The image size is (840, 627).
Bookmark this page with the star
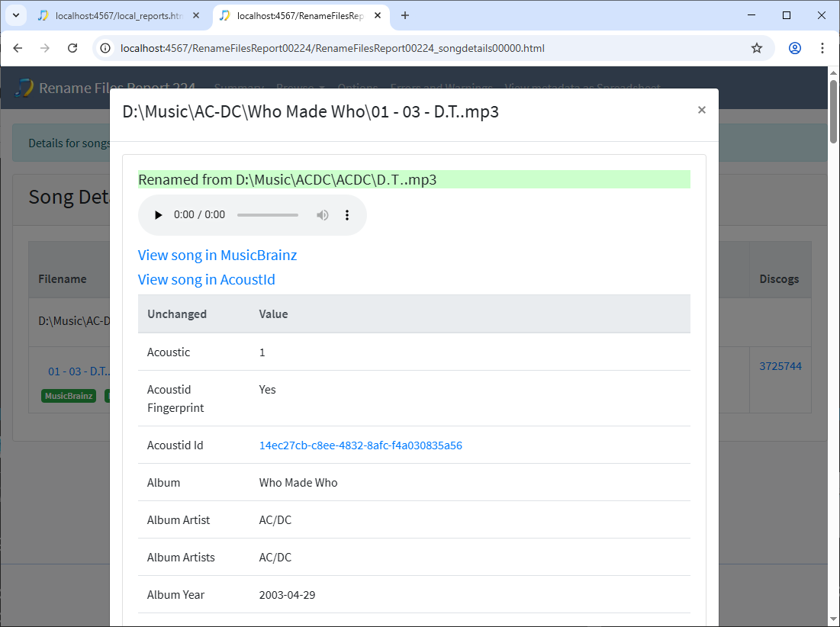pos(756,48)
